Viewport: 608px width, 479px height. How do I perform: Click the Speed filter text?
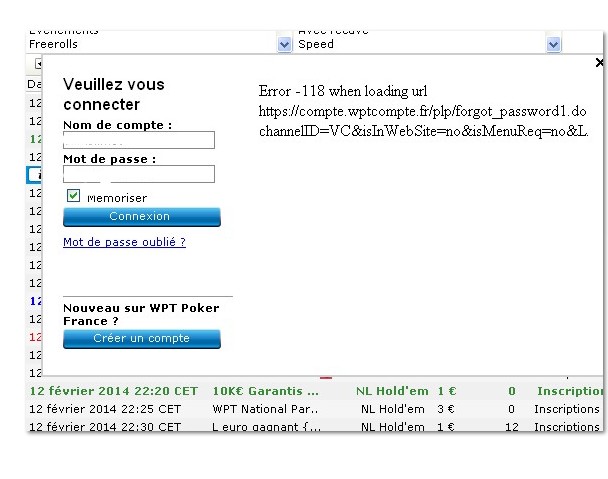(316, 44)
